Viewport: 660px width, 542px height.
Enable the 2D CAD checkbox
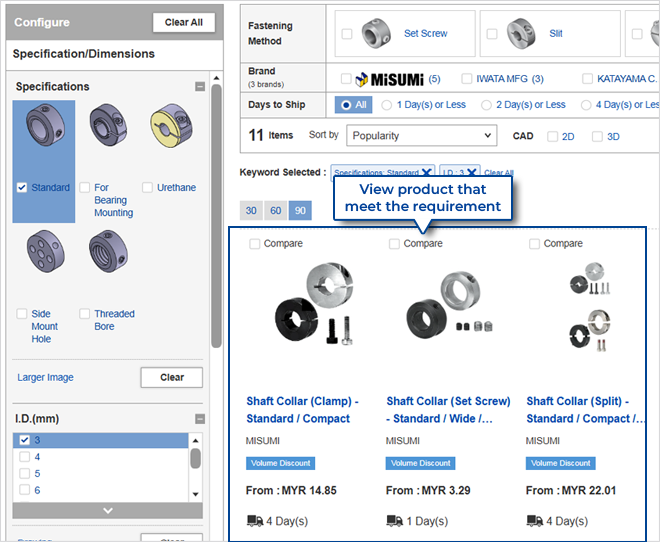point(554,136)
